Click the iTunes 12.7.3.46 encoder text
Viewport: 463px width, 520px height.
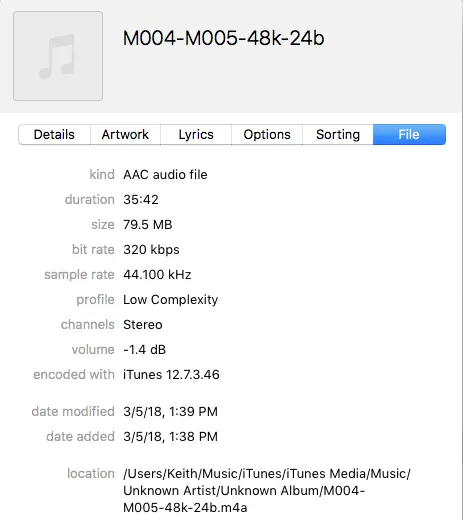[171, 375]
